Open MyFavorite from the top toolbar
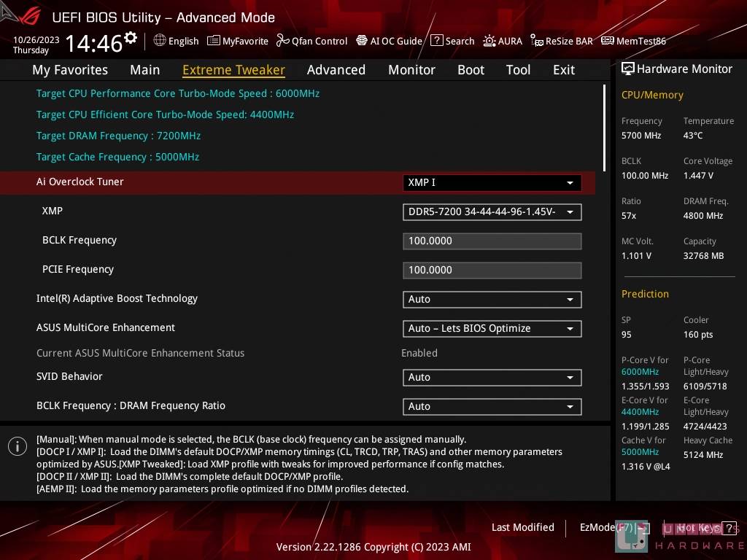747x560 pixels. click(238, 41)
